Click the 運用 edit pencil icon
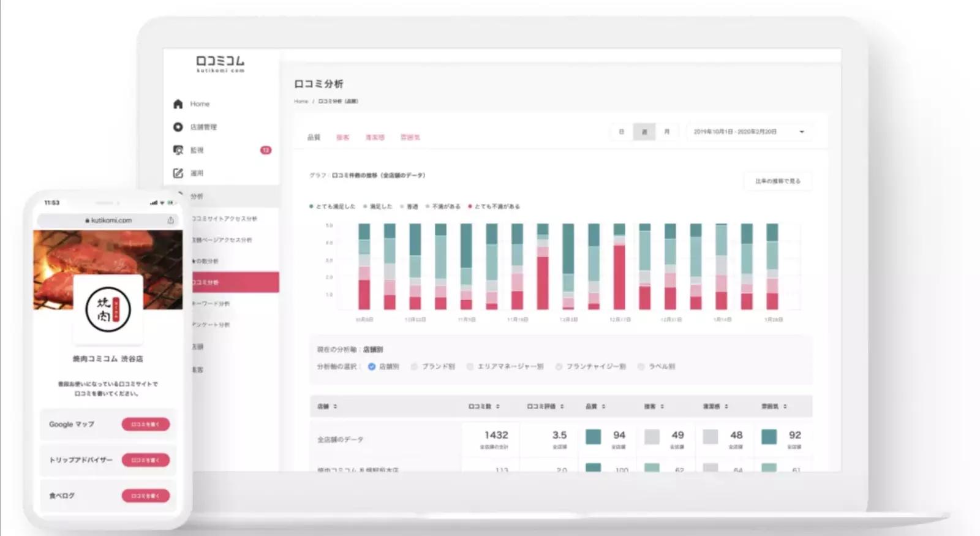This screenshot has height=536, width=980. point(178,173)
